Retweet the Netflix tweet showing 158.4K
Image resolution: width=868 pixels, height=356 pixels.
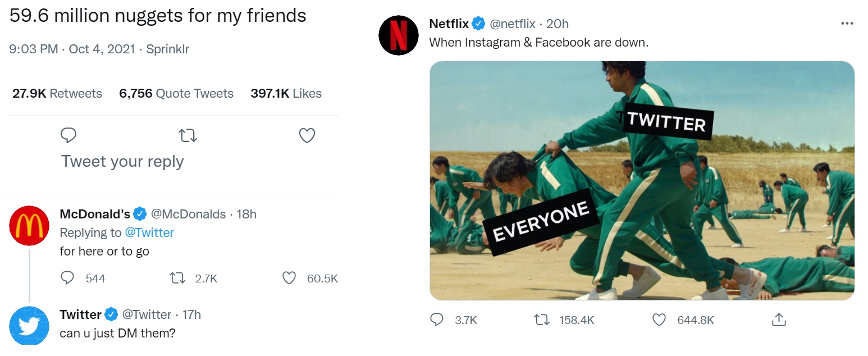click(541, 320)
